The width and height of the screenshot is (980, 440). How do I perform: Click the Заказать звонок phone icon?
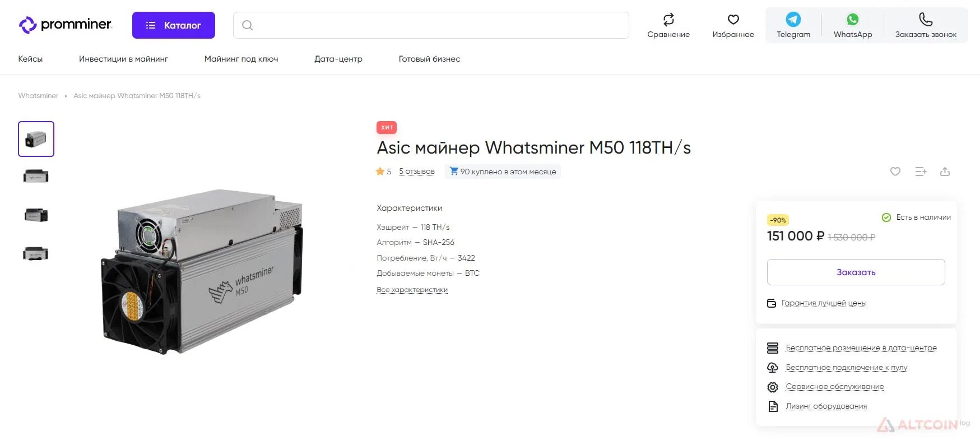point(926,20)
